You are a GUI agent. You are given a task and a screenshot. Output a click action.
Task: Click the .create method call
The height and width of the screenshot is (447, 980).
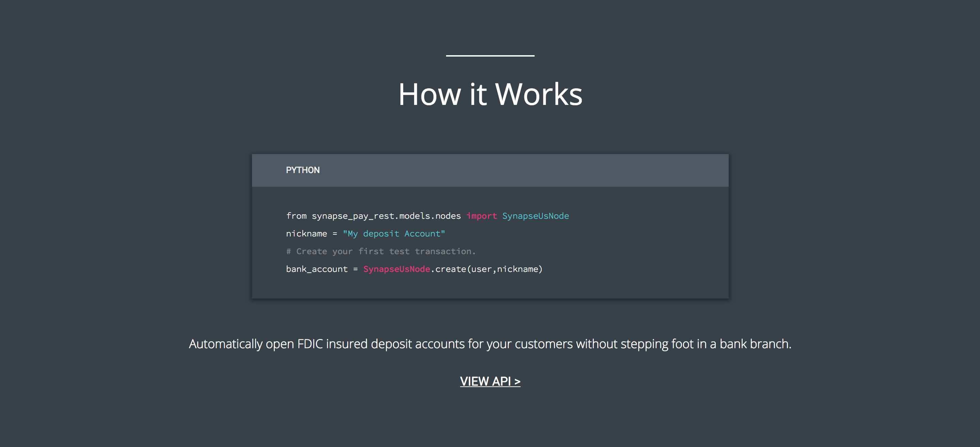point(449,269)
